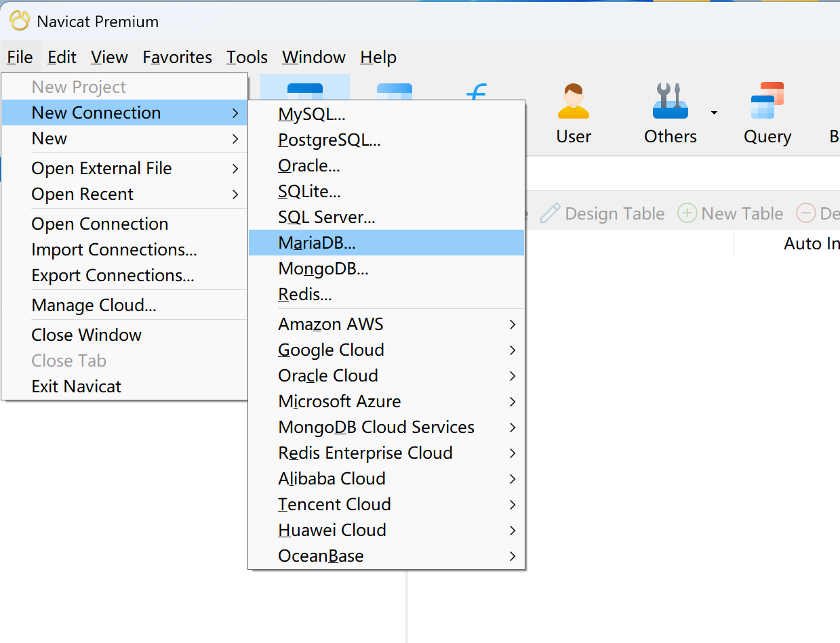
Task: Select MySQL connection type
Action: (x=386, y=114)
